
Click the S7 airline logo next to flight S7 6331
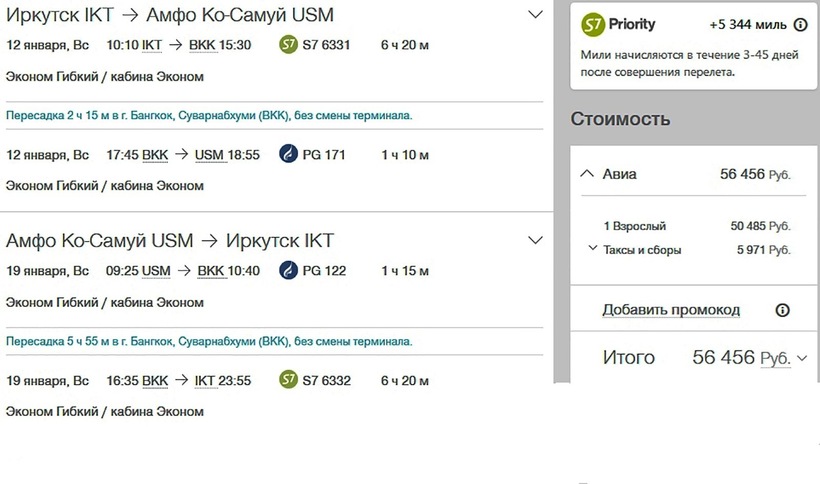point(288,44)
